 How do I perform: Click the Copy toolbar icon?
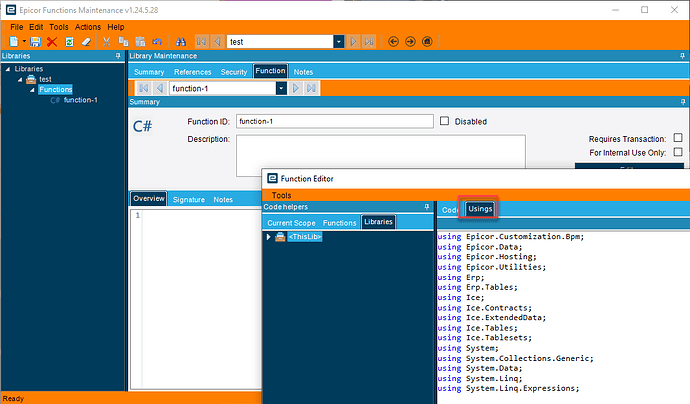(x=124, y=42)
